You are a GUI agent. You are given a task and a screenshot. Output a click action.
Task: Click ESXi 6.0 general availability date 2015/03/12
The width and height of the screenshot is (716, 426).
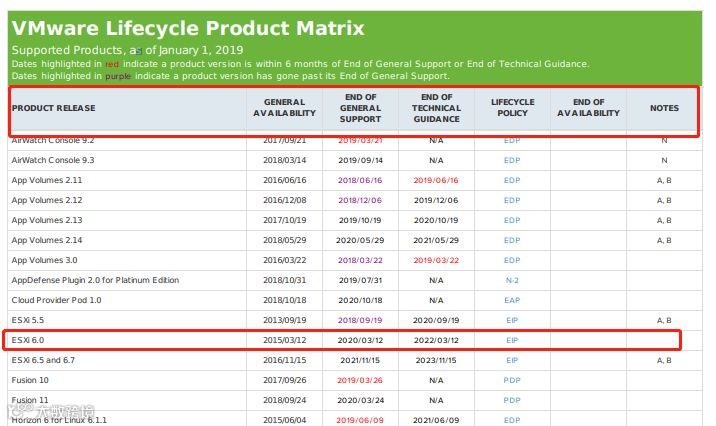pyautogui.click(x=284, y=340)
